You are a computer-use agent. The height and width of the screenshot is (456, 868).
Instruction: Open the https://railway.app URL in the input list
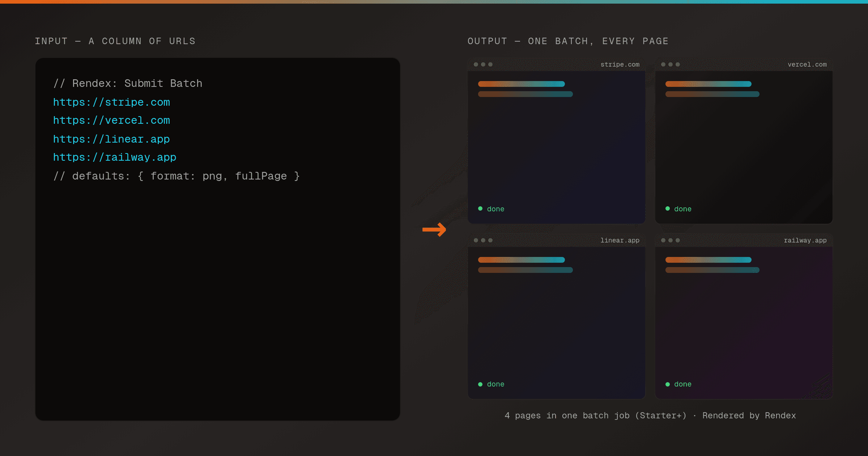[115, 157]
